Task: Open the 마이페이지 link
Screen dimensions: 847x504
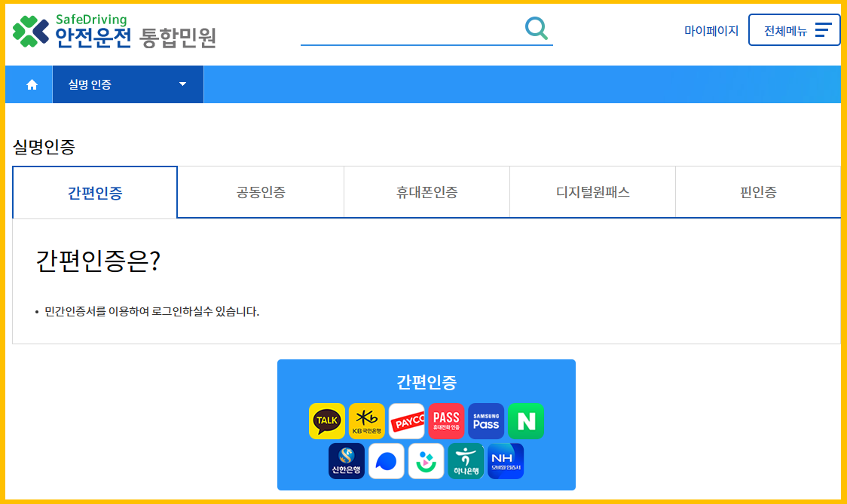Action: click(x=711, y=31)
